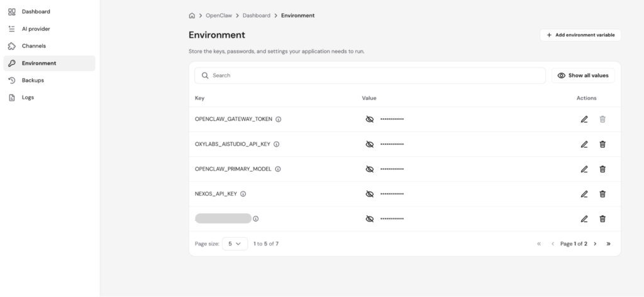Click '1 to 5 of 7' text
Viewport: 644px width, 297px height.
[x=266, y=244]
